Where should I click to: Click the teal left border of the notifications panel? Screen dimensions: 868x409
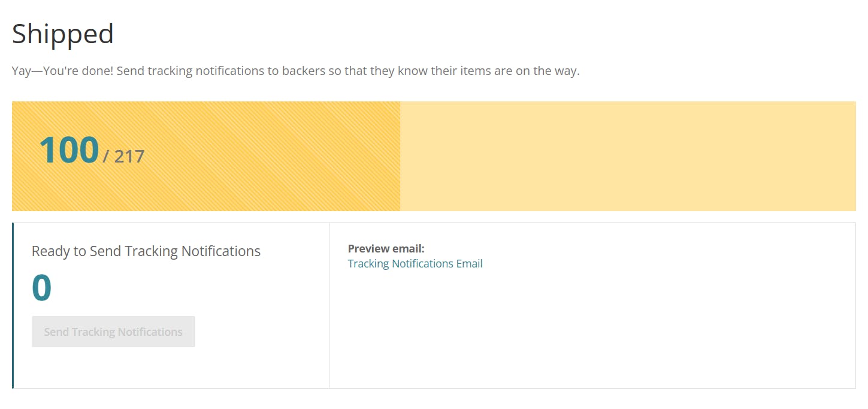pos(13,306)
